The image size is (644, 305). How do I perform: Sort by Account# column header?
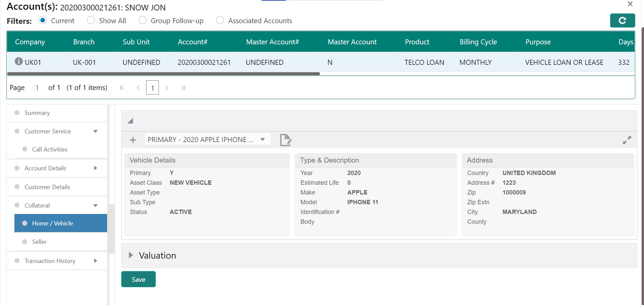(x=193, y=42)
